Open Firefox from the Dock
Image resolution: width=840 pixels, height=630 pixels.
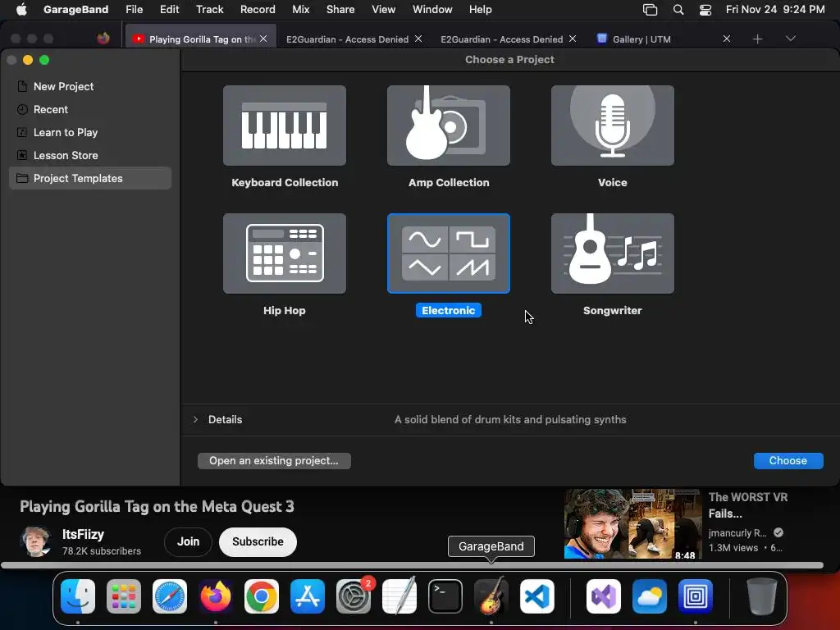(x=216, y=596)
